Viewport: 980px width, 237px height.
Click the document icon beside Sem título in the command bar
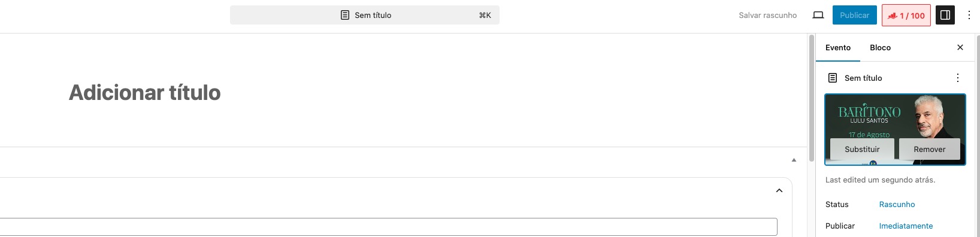tap(345, 15)
